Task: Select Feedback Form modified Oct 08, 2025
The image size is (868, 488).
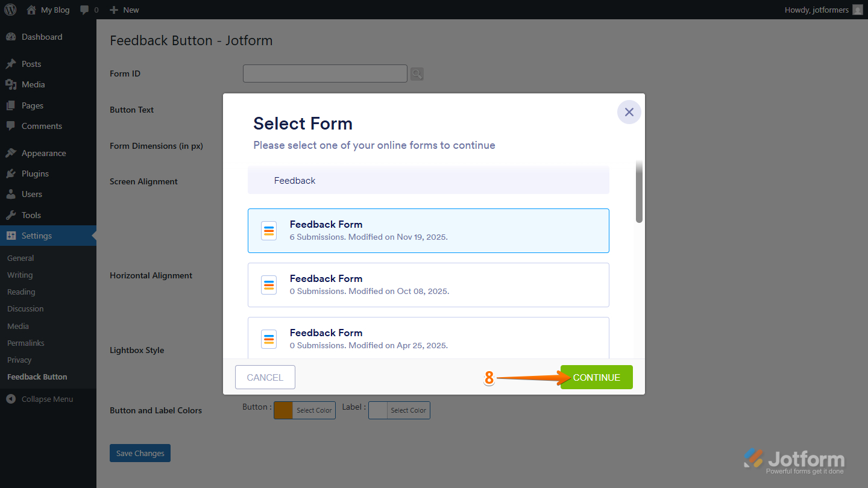Action: click(x=428, y=285)
